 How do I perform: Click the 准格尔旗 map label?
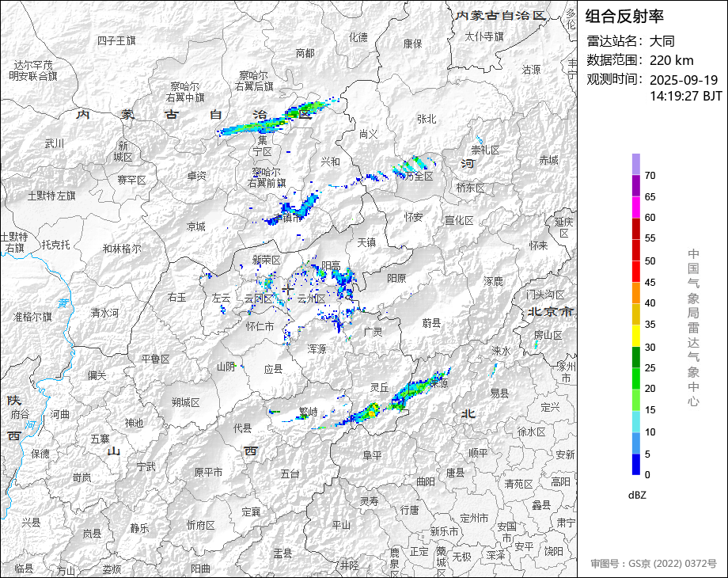click(x=32, y=318)
